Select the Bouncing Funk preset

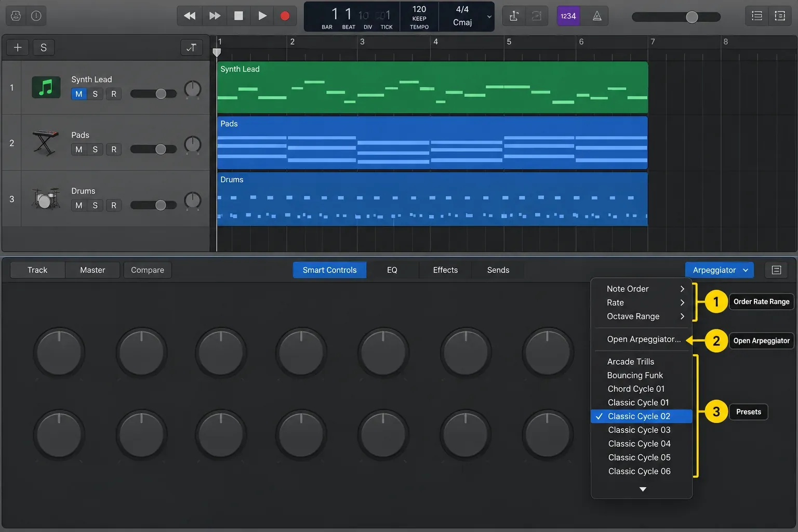click(642, 375)
